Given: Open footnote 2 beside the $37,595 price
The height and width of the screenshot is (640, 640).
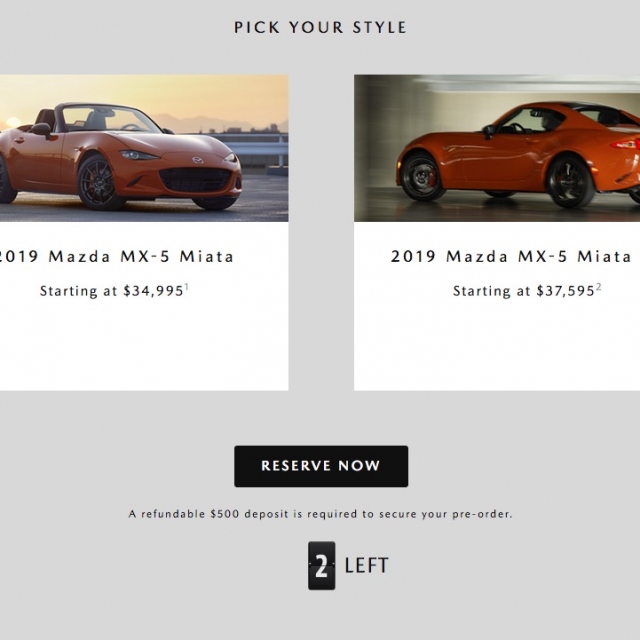Looking at the screenshot, I should pyautogui.click(x=599, y=288).
